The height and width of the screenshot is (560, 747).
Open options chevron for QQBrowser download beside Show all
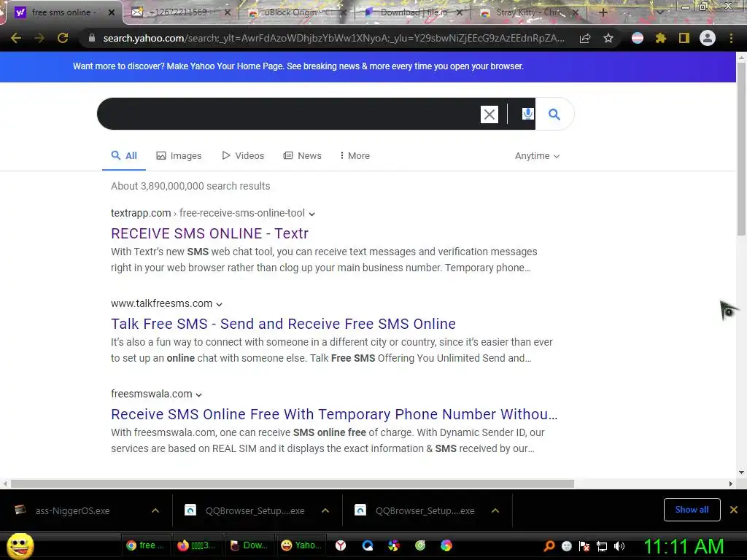(495, 510)
